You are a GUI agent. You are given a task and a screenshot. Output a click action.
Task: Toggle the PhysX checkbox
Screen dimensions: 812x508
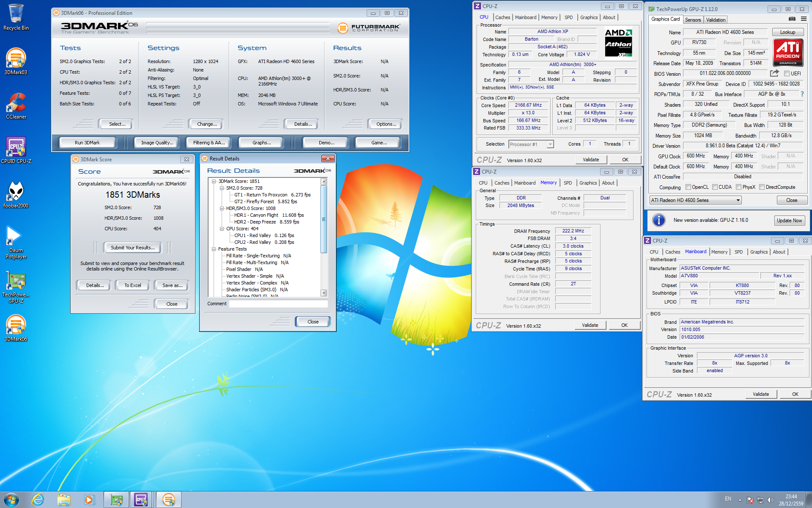[738, 187]
